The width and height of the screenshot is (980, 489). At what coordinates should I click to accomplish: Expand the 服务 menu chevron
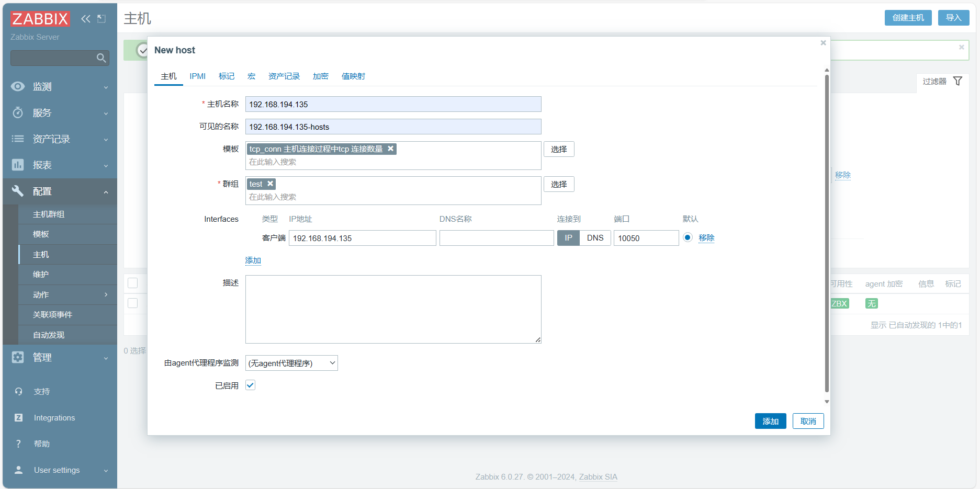[106, 113]
